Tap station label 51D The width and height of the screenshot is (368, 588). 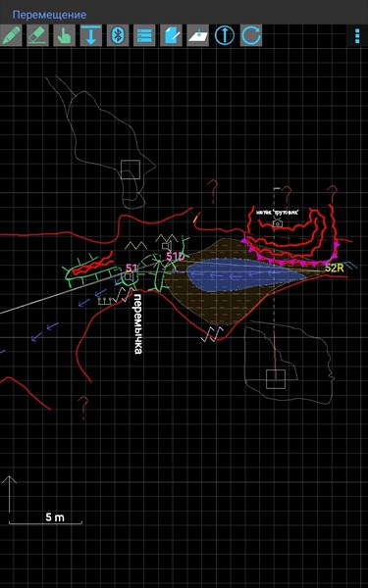coord(176,257)
